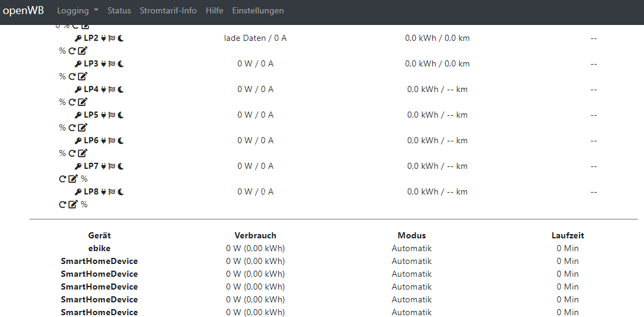The height and width of the screenshot is (317, 644).
Task: Click the edit pencil icon directly below LP6
Action: point(83,154)
